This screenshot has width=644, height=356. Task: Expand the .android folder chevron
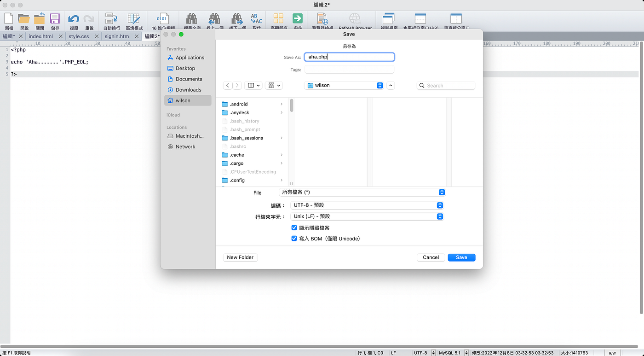(282, 104)
